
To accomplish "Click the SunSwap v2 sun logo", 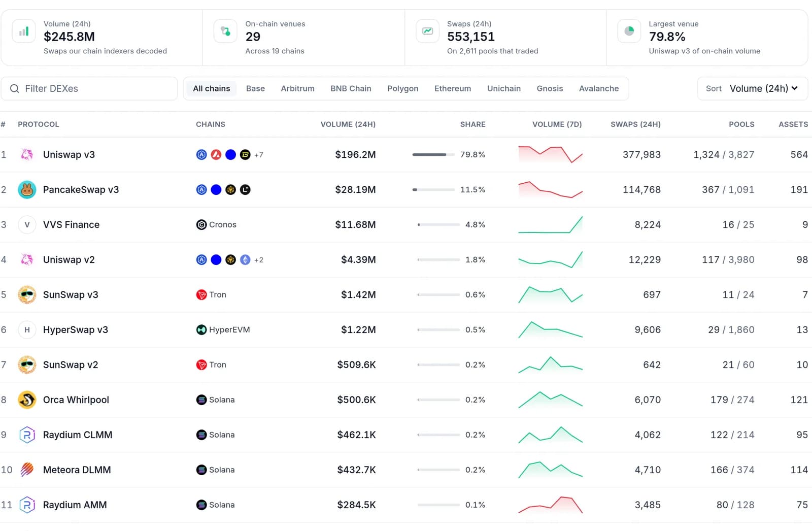I will tap(27, 365).
